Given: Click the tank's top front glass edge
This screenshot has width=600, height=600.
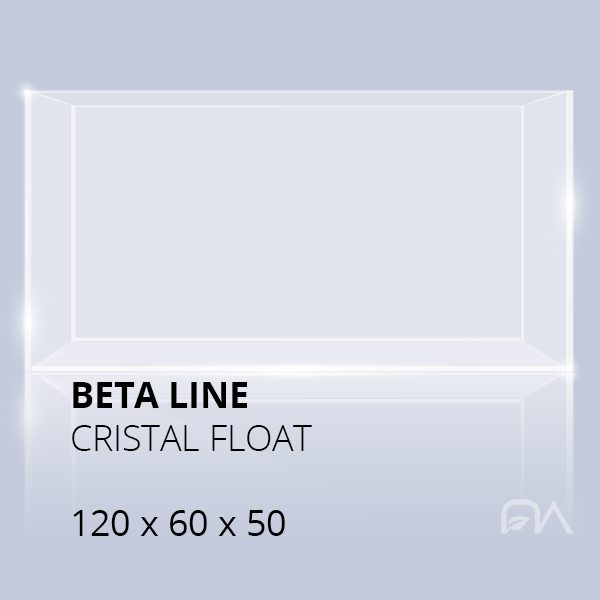Looking at the screenshot, I should (x=300, y=93).
